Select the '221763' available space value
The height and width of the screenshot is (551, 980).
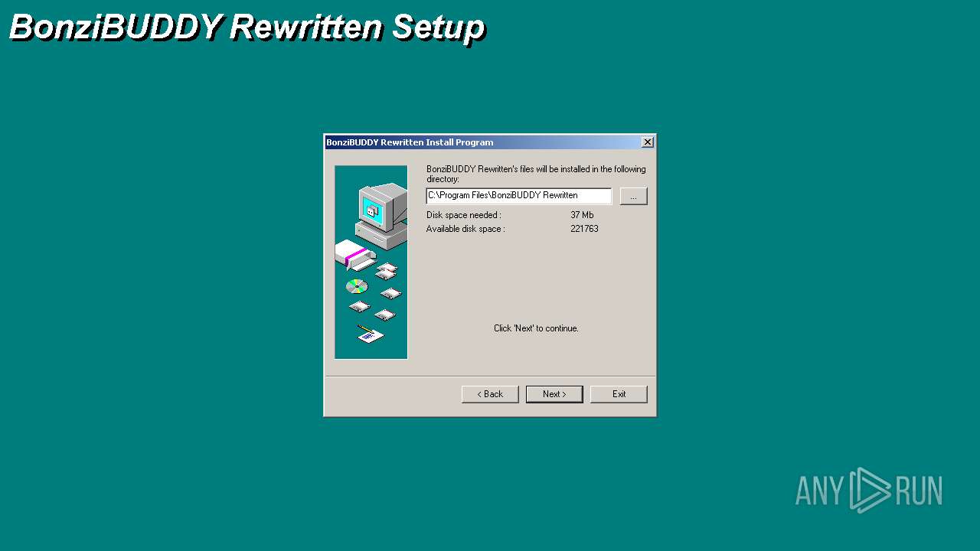pyautogui.click(x=584, y=229)
